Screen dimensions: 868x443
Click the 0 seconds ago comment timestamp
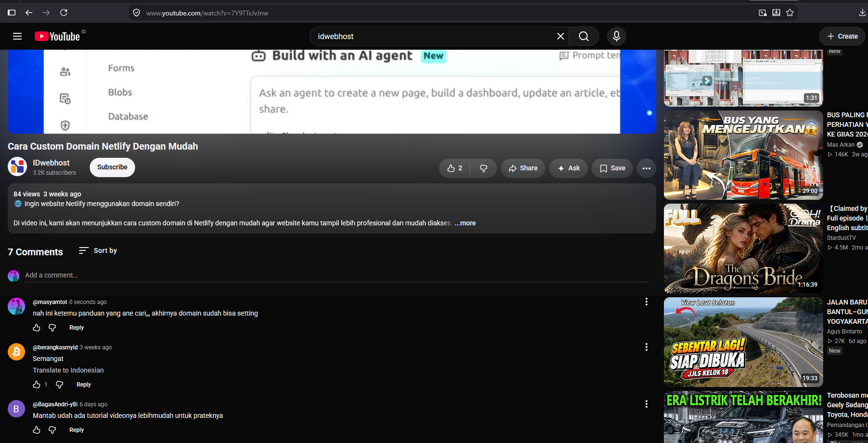[x=88, y=302]
